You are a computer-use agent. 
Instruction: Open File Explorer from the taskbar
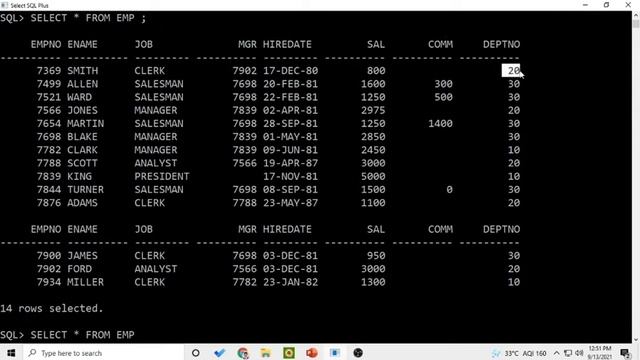pyautogui.click(x=266, y=353)
